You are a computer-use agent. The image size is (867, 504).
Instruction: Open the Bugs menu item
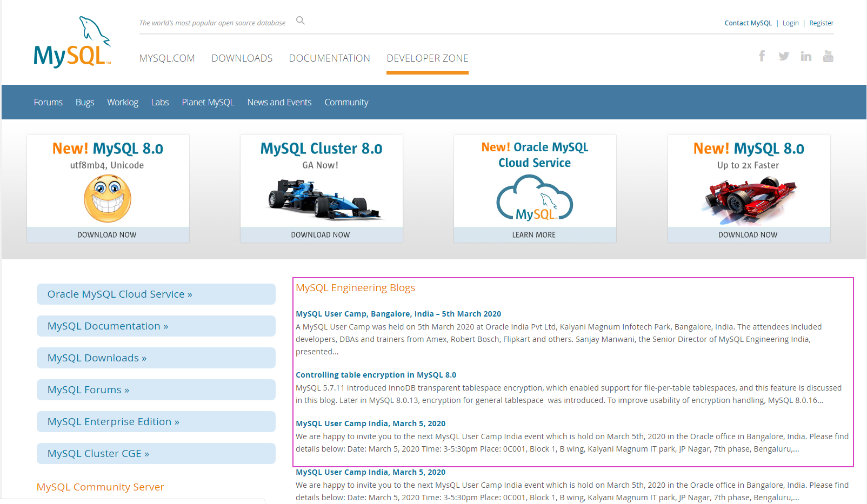click(x=85, y=102)
